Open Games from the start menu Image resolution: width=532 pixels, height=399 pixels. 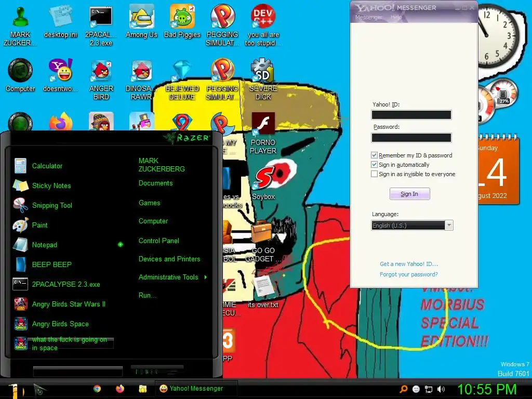point(149,203)
